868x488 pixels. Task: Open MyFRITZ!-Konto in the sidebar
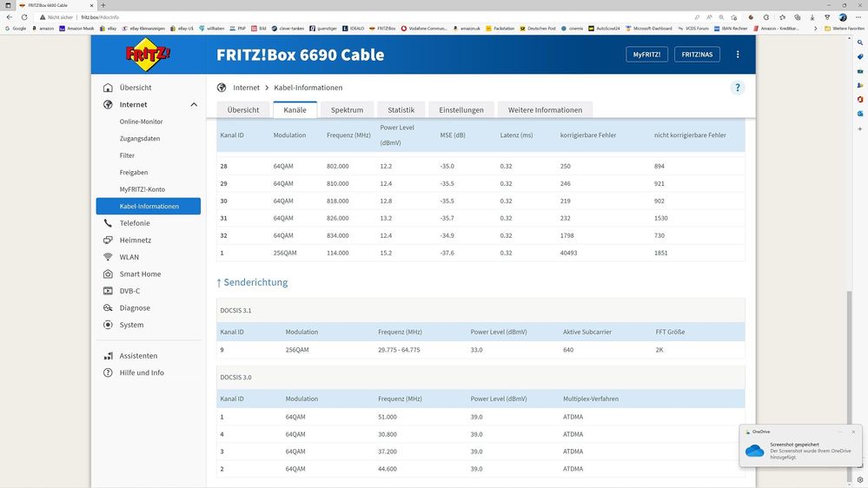[142, 189]
